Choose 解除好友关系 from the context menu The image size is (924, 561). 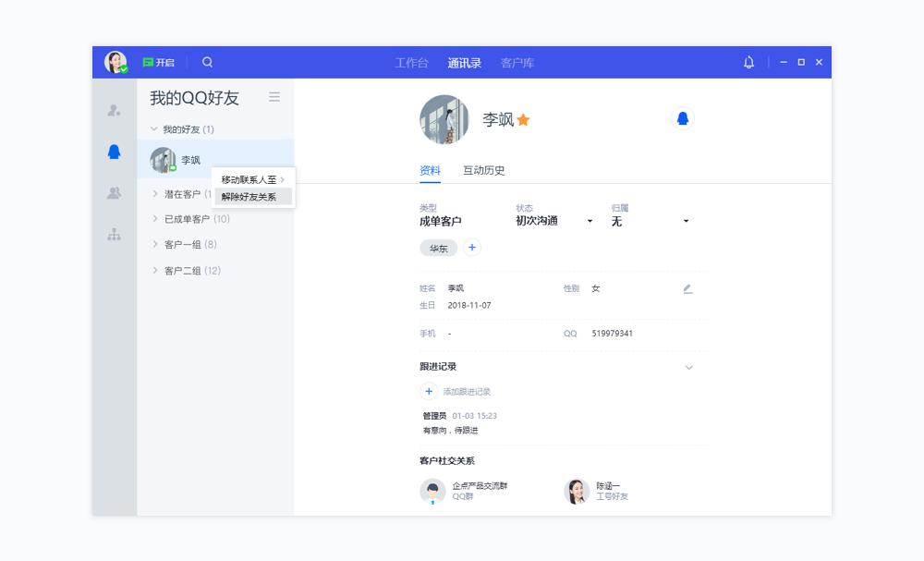[251, 197]
